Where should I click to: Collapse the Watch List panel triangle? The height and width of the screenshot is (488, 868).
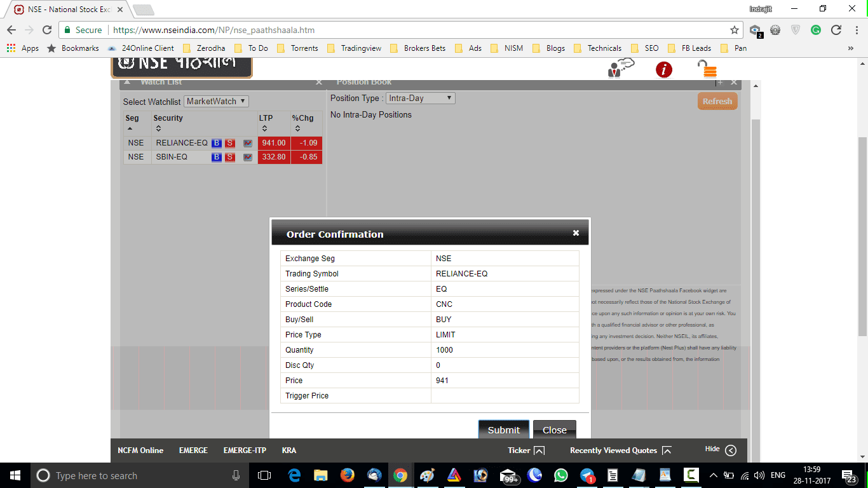pyautogui.click(x=127, y=82)
